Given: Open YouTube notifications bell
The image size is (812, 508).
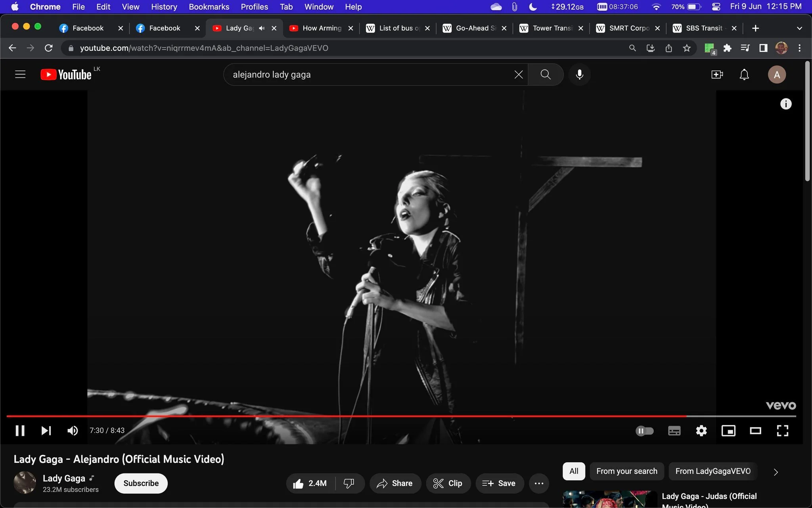Looking at the screenshot, I should (x=744, y=74).
